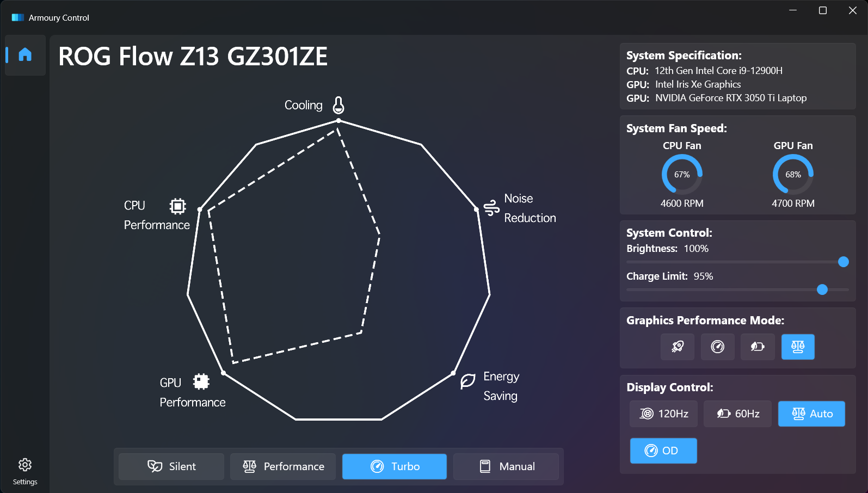Switch to the Performance mode button
Screen dimensions: 868x493
pyautogui.click(x=283, y=466)
